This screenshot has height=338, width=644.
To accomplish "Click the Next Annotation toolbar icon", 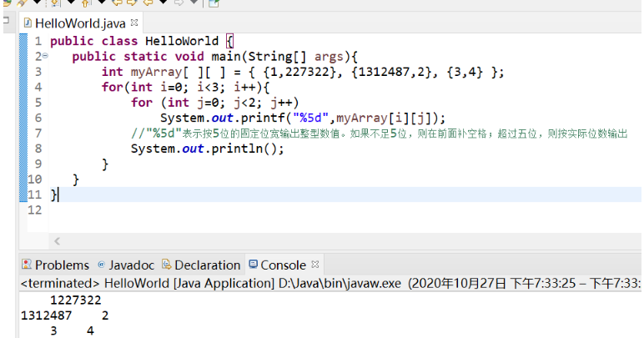I will pos(55,3).
